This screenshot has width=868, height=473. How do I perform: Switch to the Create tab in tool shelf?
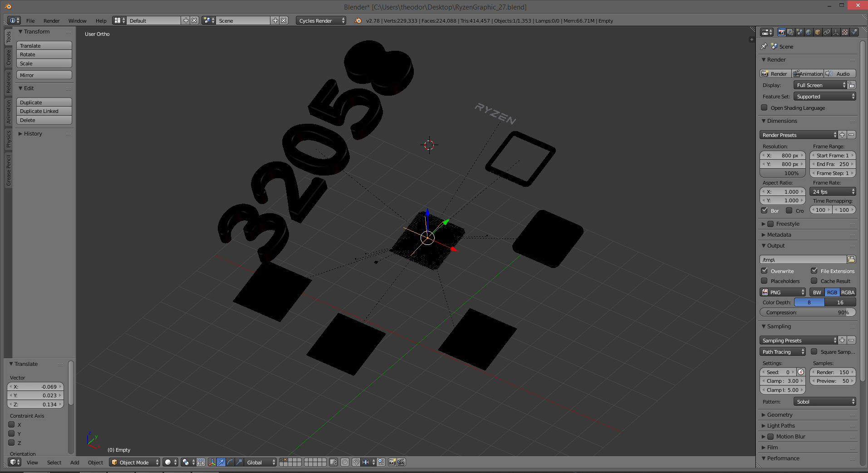8,58
